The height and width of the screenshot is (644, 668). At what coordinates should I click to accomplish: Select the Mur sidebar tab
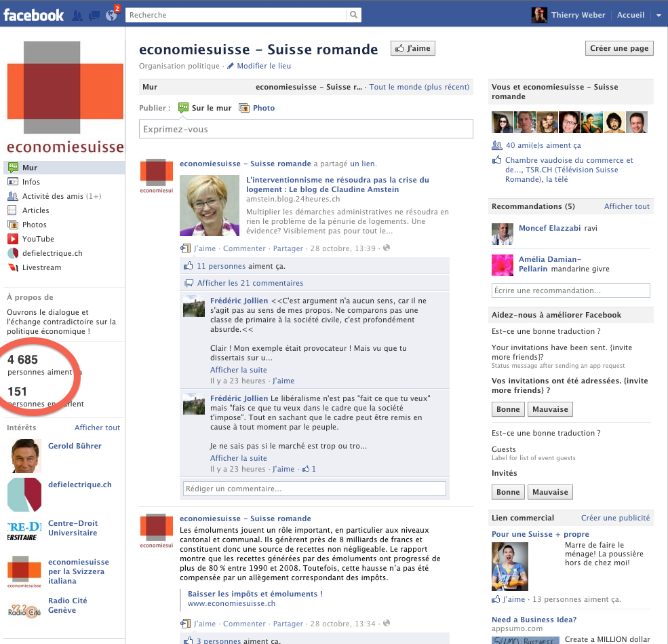[x=64, y=168]
